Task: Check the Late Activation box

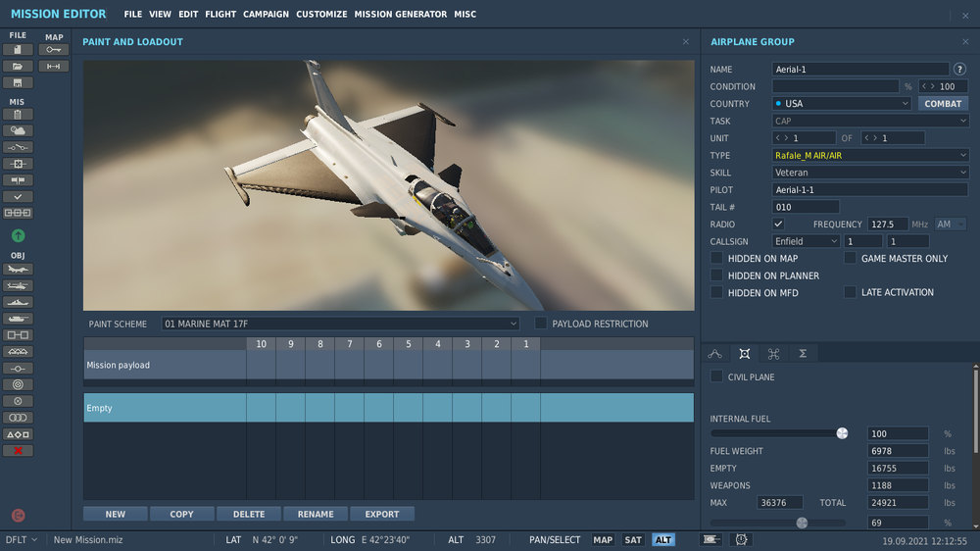Action: click(851, 292)
